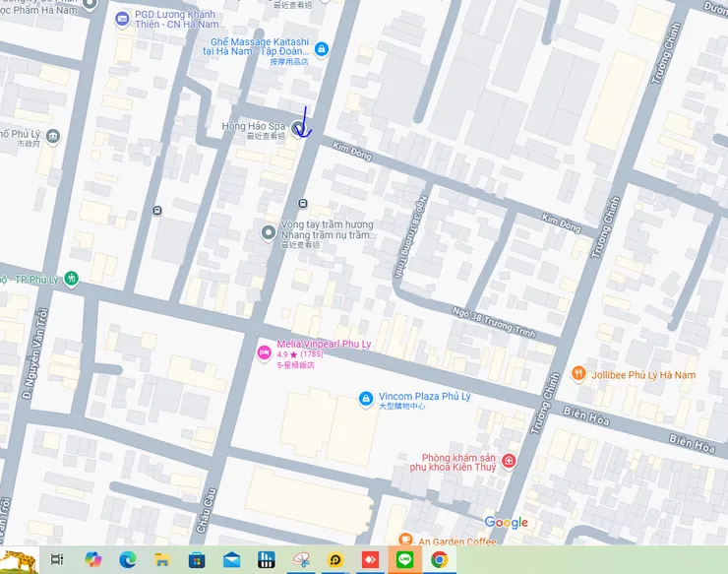
Task: Click the Biên Hòa label below the Jollibee label
Action: click(x=586, y=415)
